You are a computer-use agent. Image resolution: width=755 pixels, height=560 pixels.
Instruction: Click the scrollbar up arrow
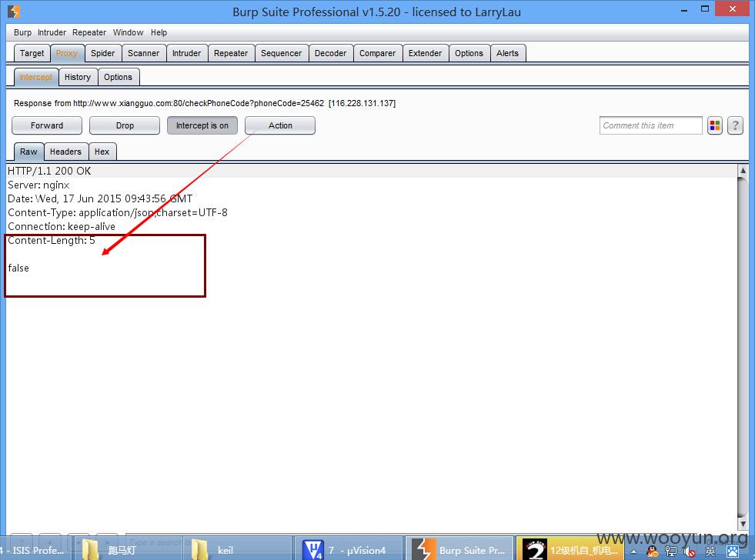point(743,170)
